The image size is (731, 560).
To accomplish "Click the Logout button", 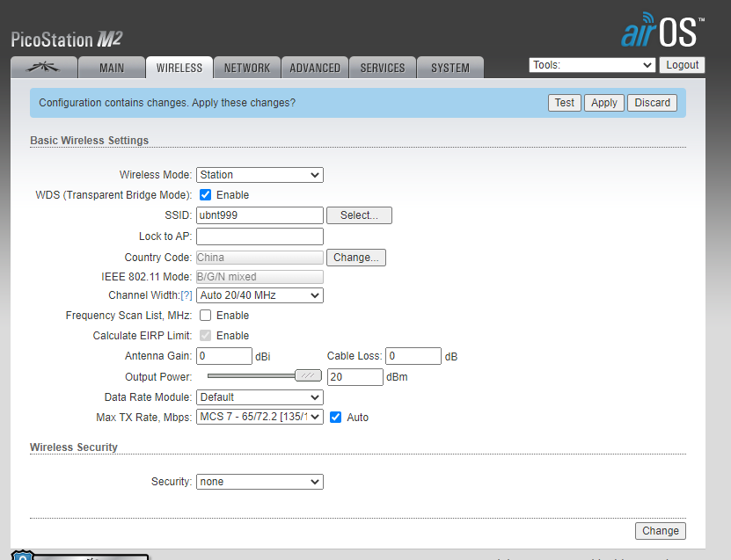I will 682,65.
